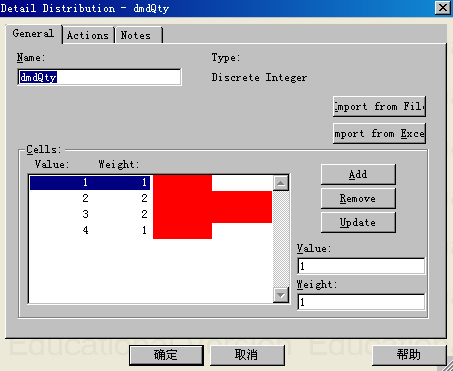The width and height of the screenshot is (453, 371).
Task: Add a new cell entry
Action: pyautogui.click(x=358, y=174)
